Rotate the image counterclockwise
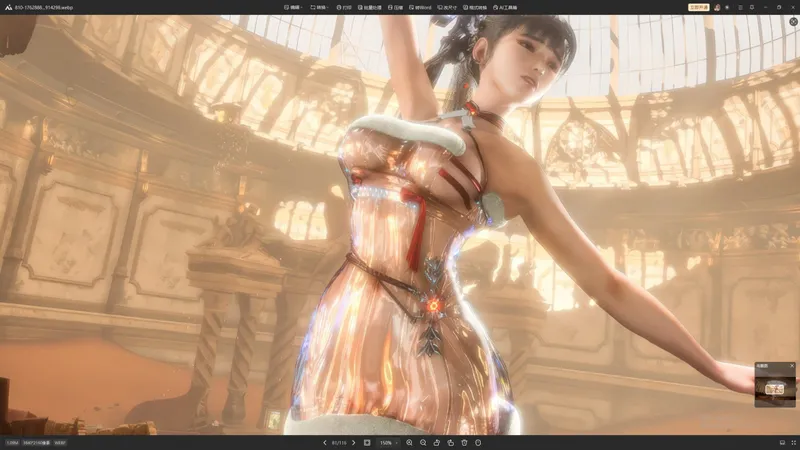The image size is (800, 450). 437,442
